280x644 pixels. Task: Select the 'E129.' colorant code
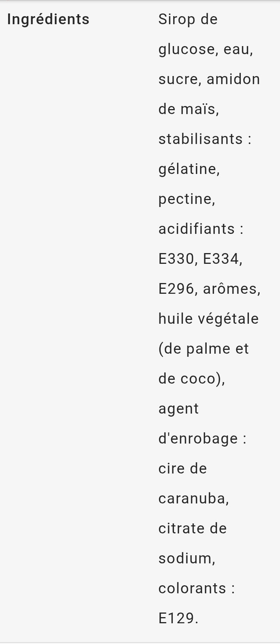(x=178, y=619)
